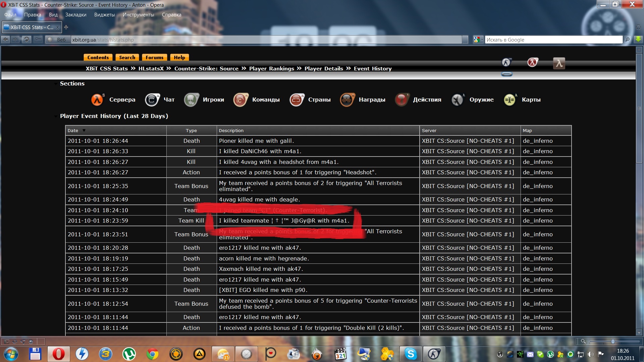The width and height of the screenshot is (644, 362).
Task: Click the page scrollbar down arrow
Action: 639,333
